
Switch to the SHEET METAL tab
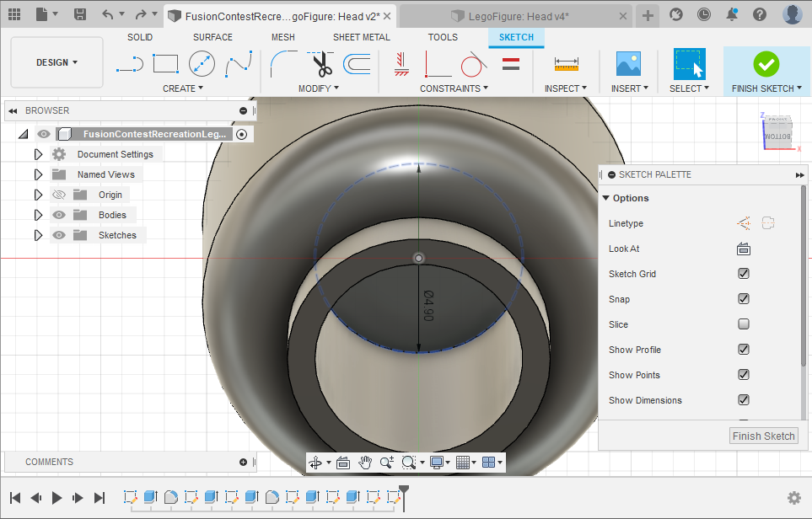(x=362, y=37)
